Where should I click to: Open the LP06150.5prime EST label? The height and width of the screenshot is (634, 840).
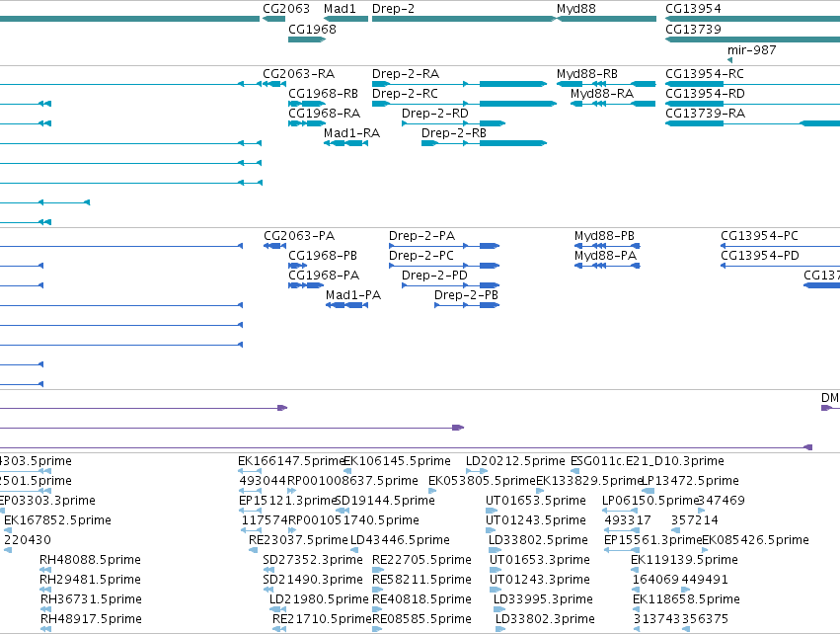coord(651,501)
